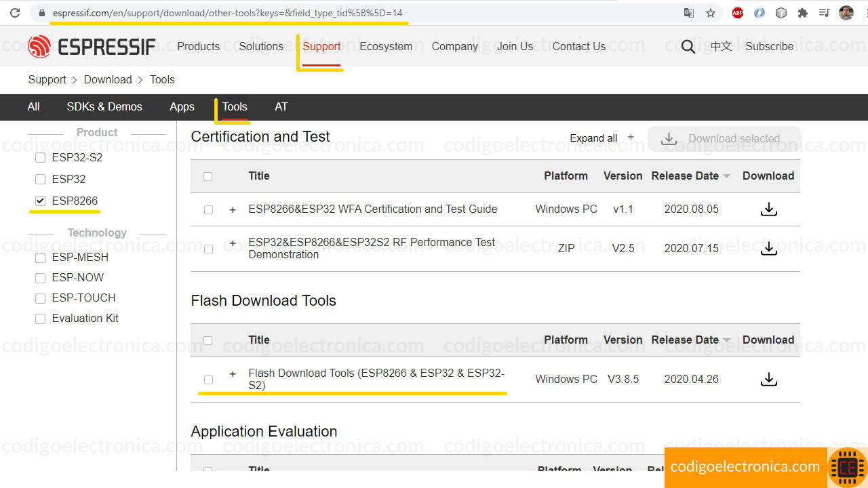Switch to the AT tab

pos(281,106)
